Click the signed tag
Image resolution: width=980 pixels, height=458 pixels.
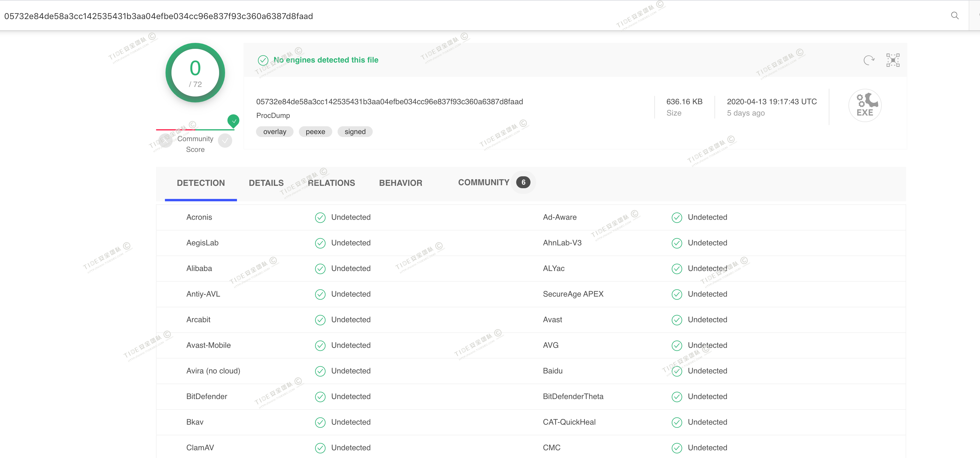355,132
